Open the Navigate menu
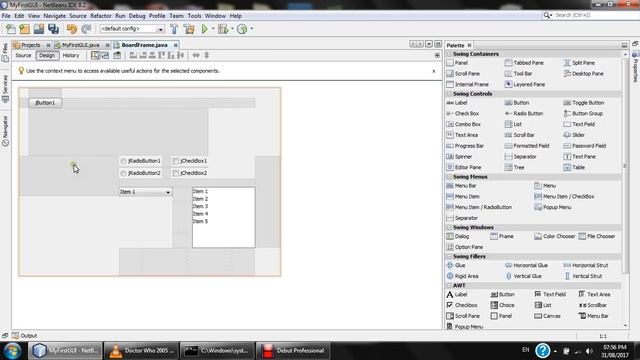Screen dimensions: 640x360 [55, 16]
